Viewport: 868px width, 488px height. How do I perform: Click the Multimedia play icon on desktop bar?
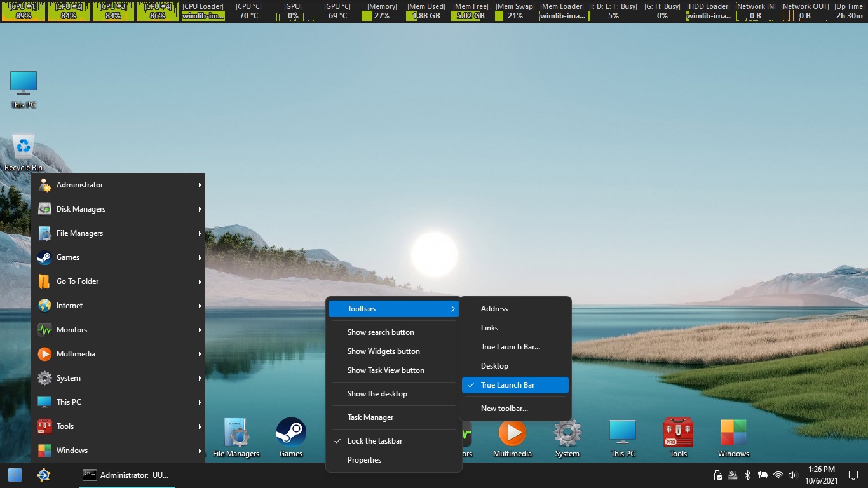pos(512,434)
